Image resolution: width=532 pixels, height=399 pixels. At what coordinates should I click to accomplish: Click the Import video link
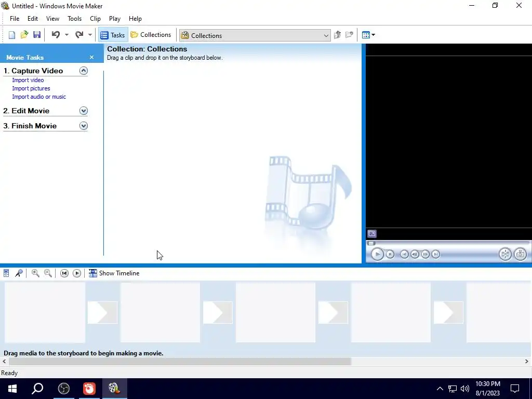click(x=28, y=80)
